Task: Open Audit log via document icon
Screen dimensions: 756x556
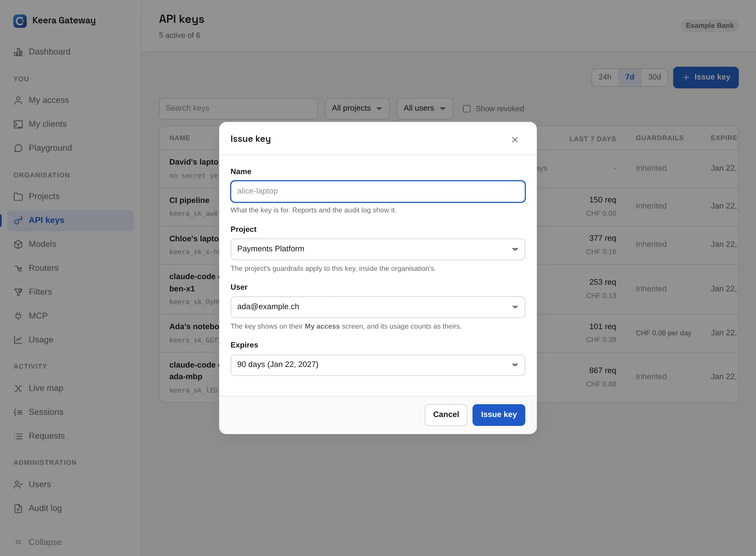Action: click(18, 508)
